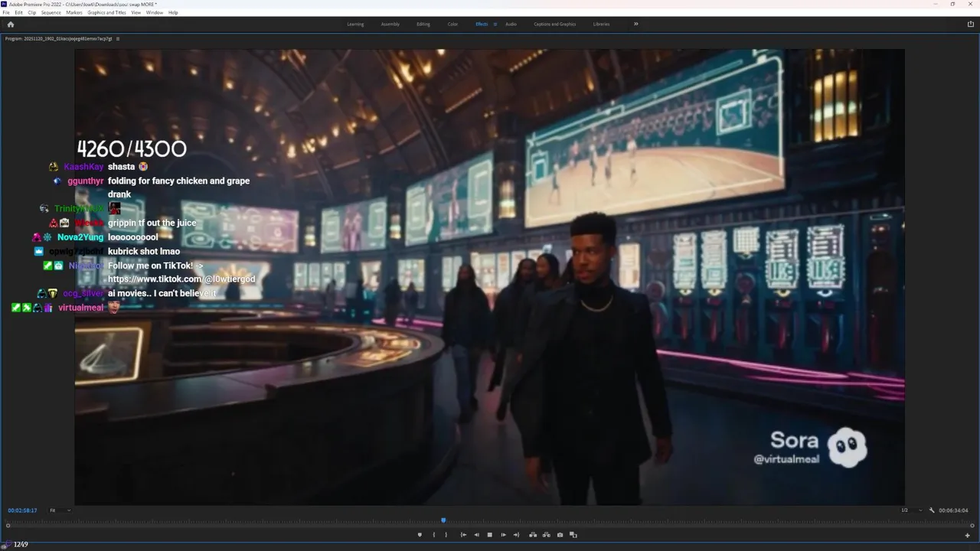The image size is (980, 551).
Task: Click the Mark In bracket button
Action: pos(434,535)
